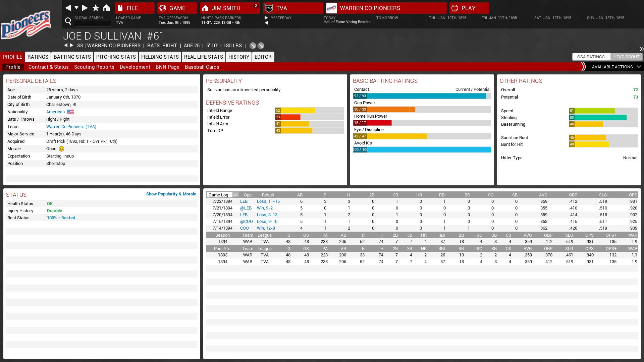The height and width of the screenshot is (362, 644).
Task: Click the double chevron expander at right edge
Action: pyautogui.click(x=641, y=49)
